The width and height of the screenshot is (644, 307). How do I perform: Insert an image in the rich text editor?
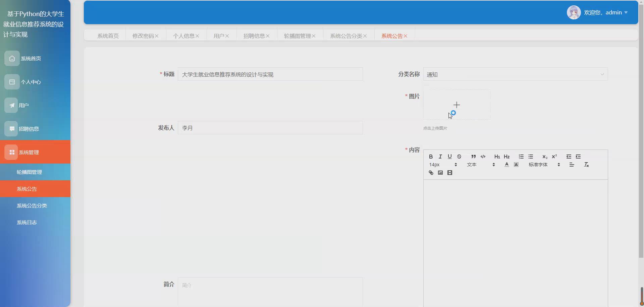[x=440, y=173]
